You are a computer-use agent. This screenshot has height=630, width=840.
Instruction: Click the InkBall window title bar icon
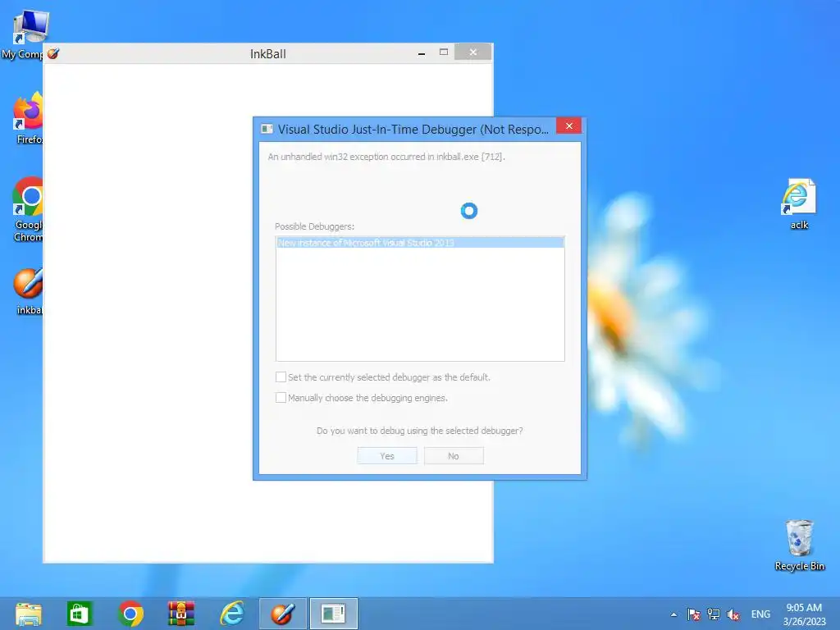[x=53, y=53]
